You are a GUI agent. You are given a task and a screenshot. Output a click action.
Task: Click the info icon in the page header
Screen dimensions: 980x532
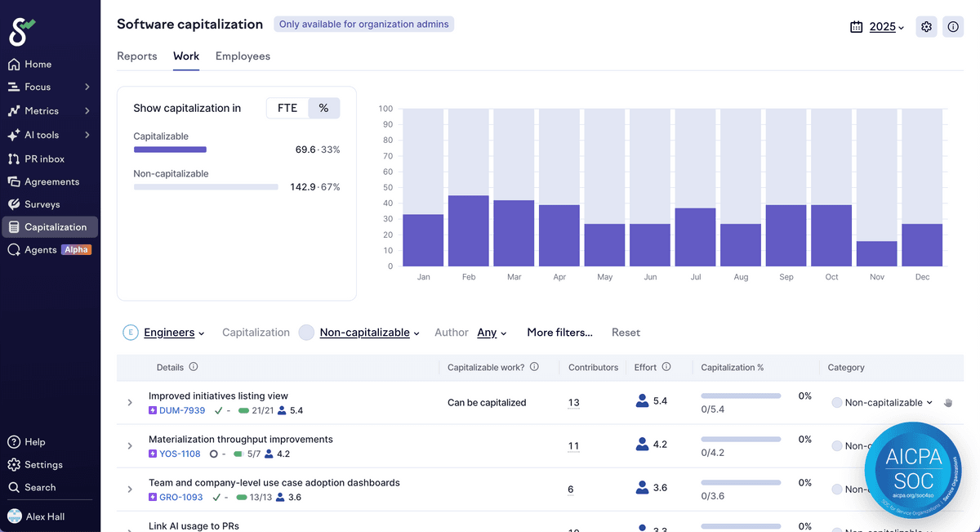[x=953, y=27]
